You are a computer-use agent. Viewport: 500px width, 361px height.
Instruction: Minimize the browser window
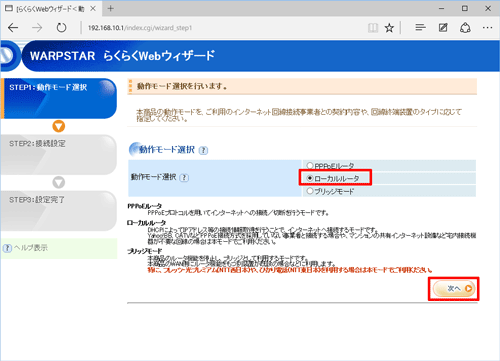(442, 9)
